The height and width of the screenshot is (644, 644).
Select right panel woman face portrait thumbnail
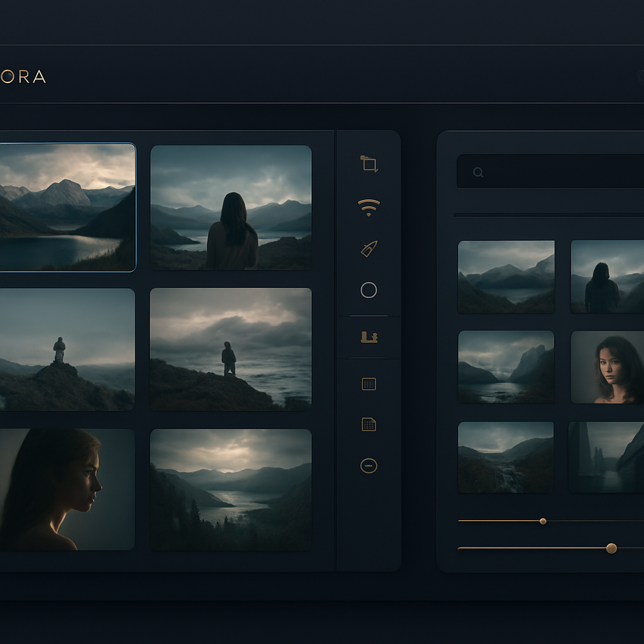point(608,367)
